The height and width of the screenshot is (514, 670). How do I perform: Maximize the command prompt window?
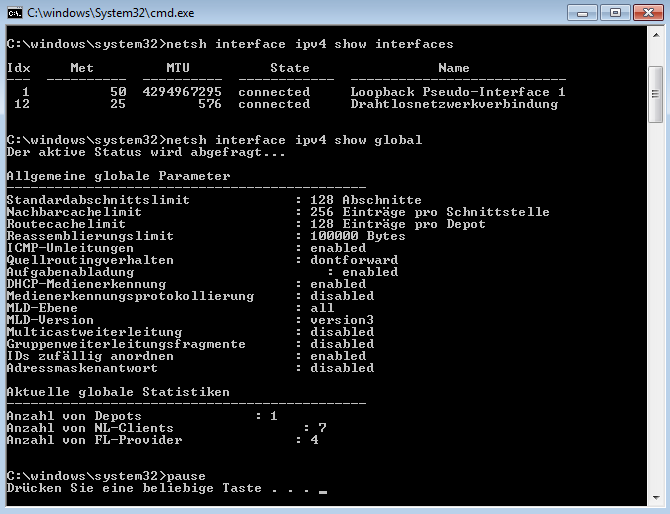click(613, 12)
